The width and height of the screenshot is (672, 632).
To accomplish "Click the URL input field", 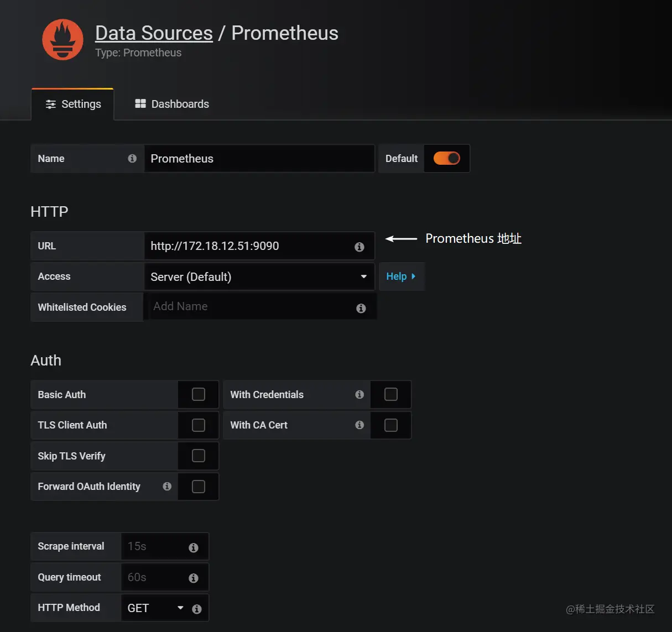I will point(259,246).
